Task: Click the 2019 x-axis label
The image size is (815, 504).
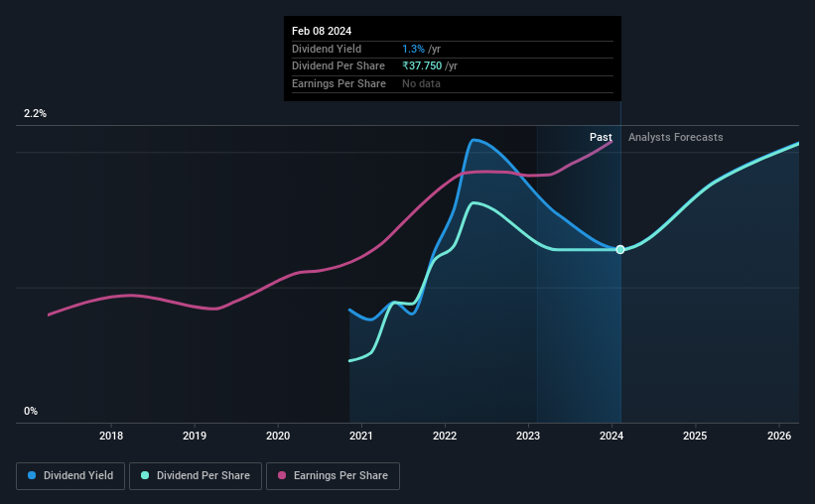Action: 195,436
